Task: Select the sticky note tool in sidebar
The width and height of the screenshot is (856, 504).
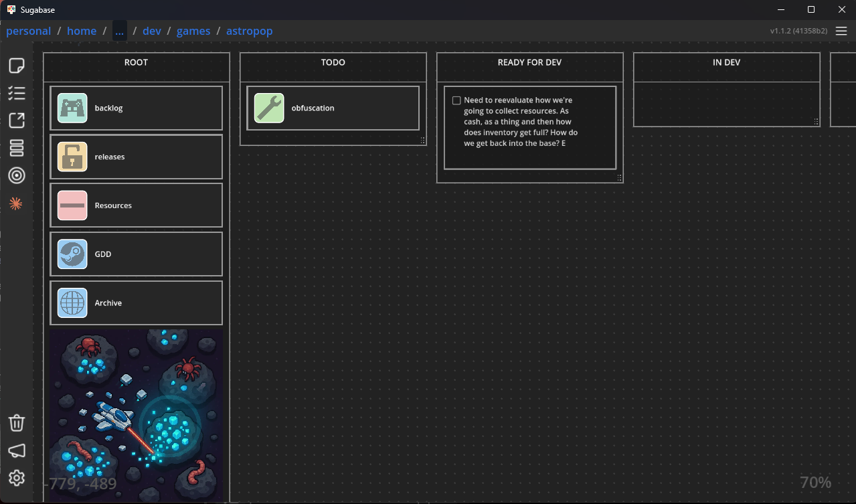Action: pos(17,66)
